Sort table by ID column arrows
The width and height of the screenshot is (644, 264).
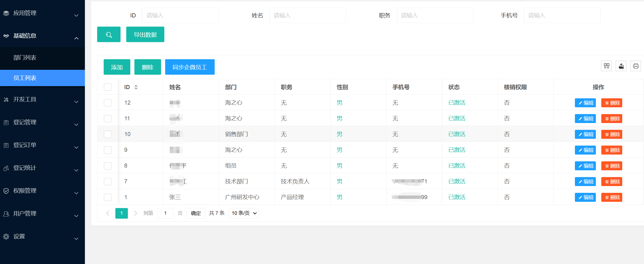click(136, 87)
